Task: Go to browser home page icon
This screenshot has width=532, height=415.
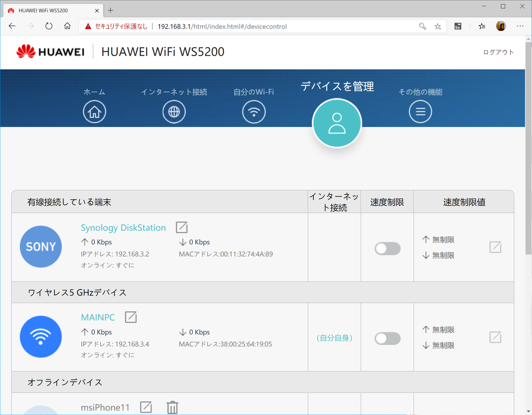Action: pyautogui.click(x=67, y=26)
